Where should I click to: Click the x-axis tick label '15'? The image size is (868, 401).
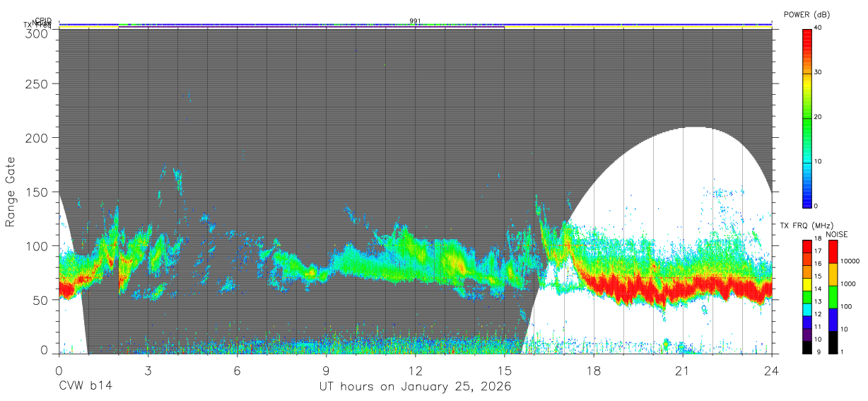[504, 371]
